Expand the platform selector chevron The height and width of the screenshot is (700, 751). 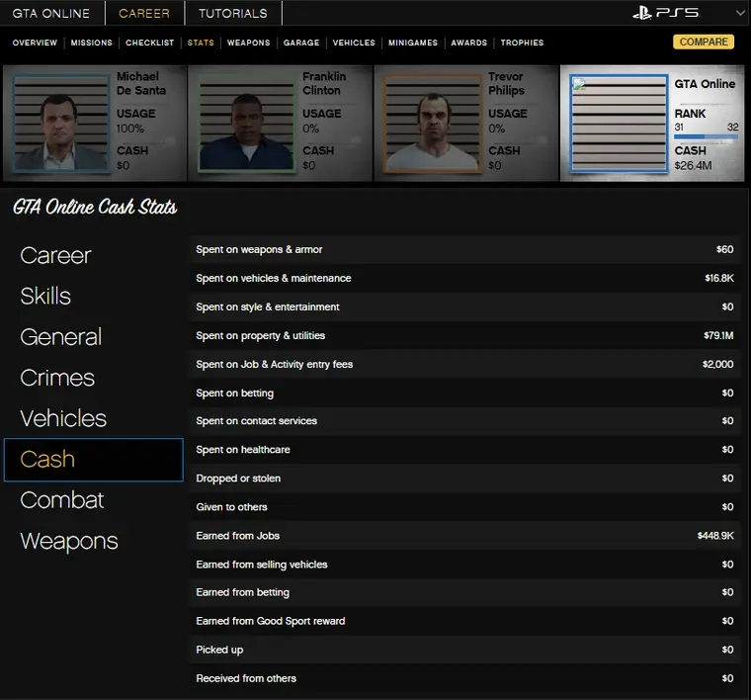pos(740,13)
